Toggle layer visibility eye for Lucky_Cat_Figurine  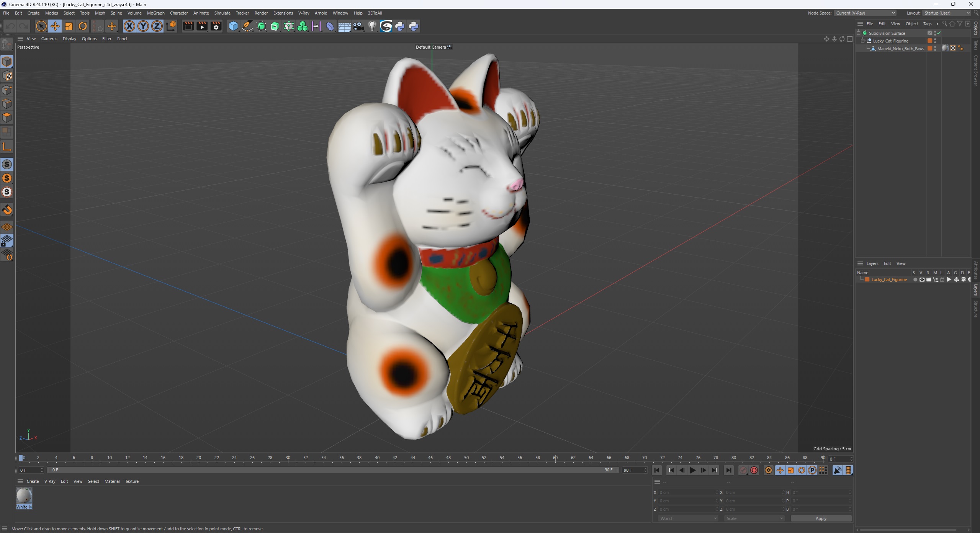pyautogui.click(x=922, y=280)
